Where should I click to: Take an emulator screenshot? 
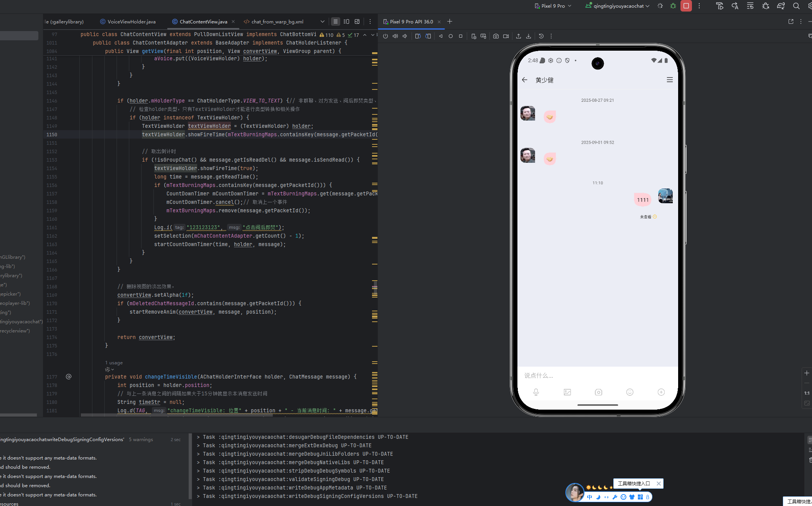pos(496,36)
